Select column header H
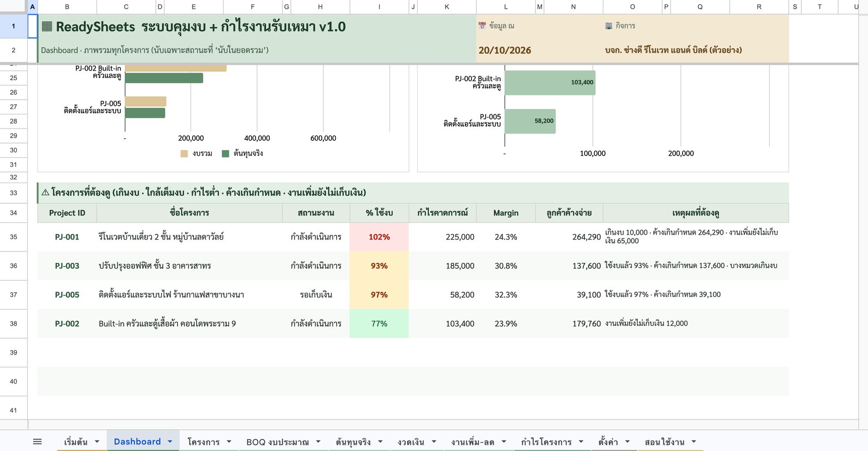This screenshot has width=868, height=451. click(320, 7)
